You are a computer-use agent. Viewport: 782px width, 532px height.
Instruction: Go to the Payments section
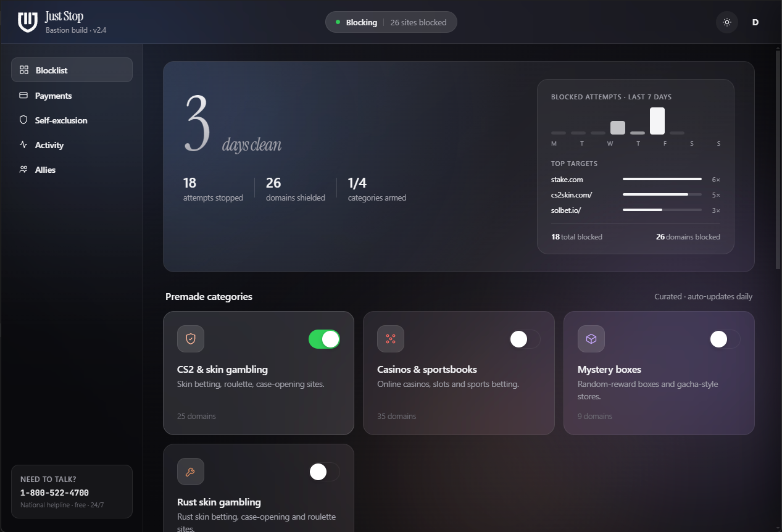click(72, 96)
